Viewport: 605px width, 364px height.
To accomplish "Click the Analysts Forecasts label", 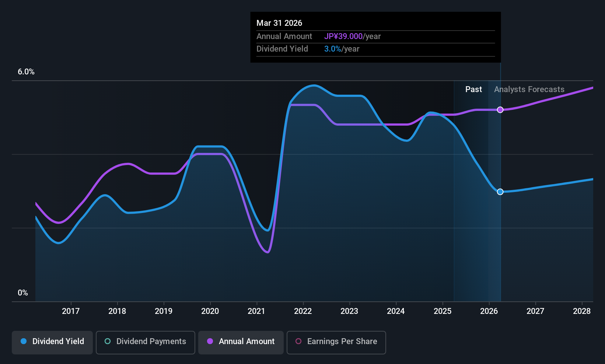I will (529, 89).
